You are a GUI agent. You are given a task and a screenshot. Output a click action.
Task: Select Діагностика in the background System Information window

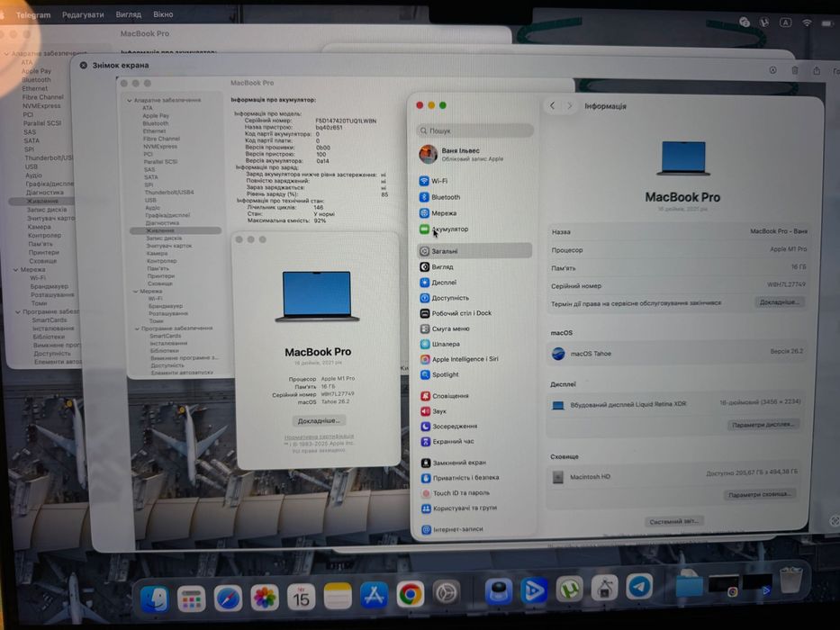coord(44,193)
